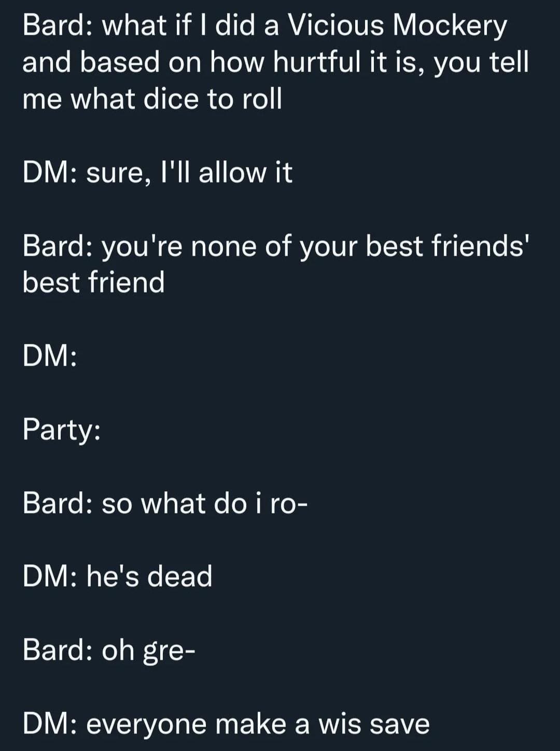Click the phrase "me what dice to roll"
560x751 pixels.
[152, 99]
